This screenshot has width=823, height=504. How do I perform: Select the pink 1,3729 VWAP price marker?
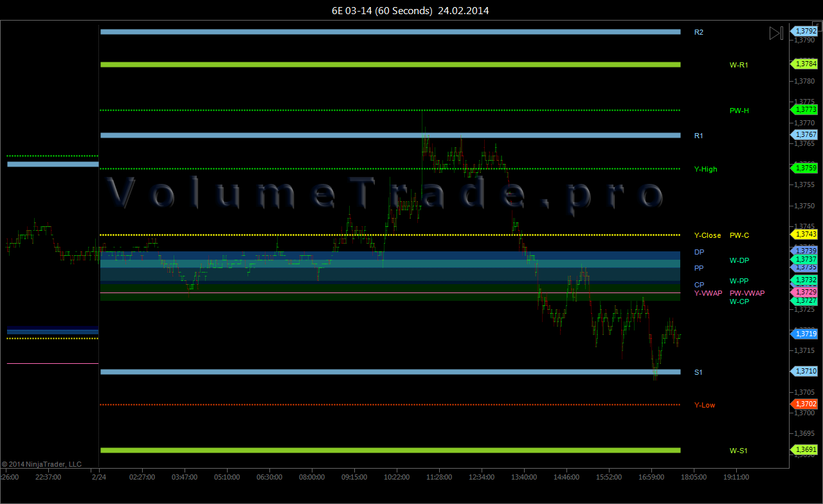coord(804,292)
